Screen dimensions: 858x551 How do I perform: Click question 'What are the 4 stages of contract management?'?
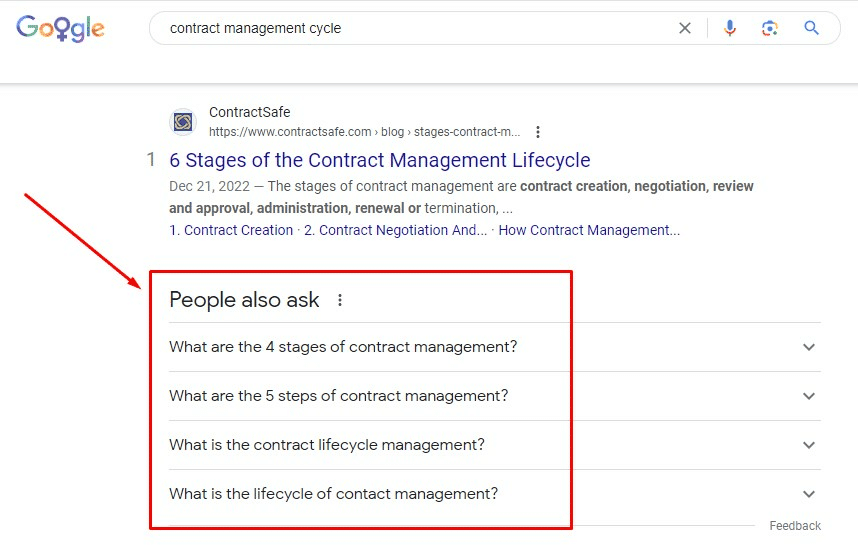(343, 347)
